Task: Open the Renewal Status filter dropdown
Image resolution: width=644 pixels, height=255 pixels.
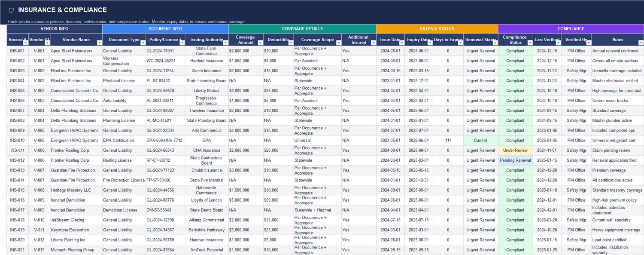Action: point(495,43)
